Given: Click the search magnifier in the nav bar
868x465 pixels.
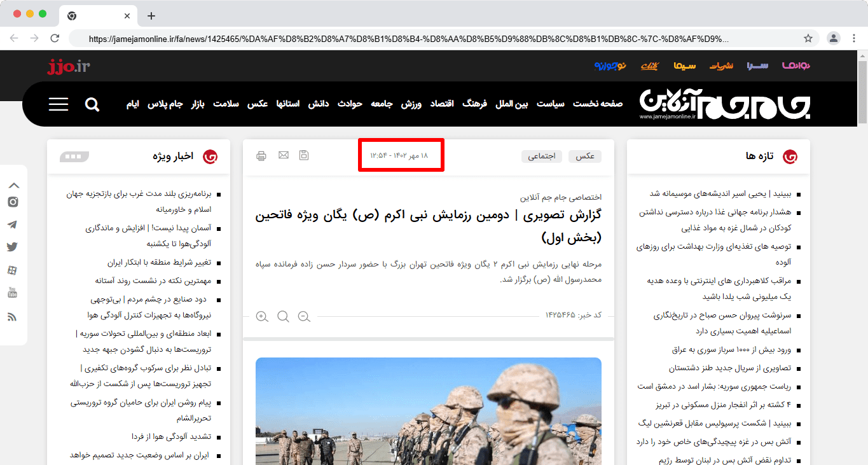Looking at the screenshot, I should (x=92, y=104).
